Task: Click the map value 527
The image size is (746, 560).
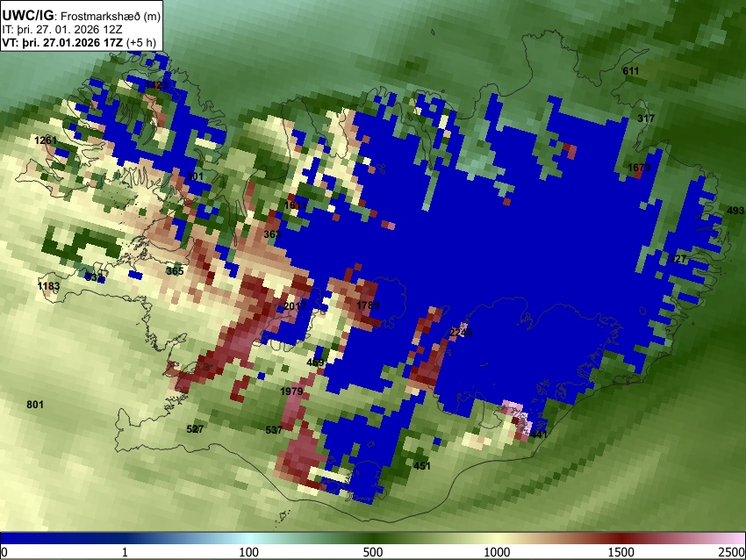Action: pyautogui.click(x=195, y=429)
